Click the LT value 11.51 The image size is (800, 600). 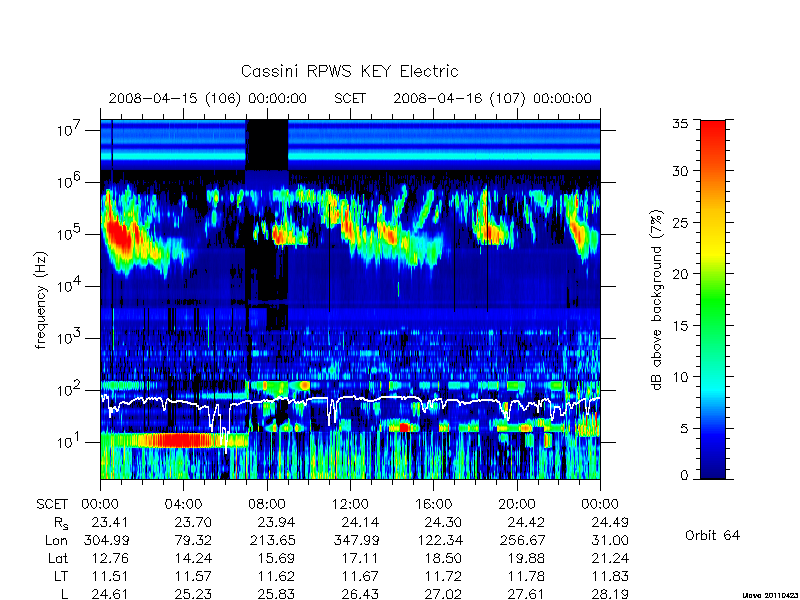(110, 576)
